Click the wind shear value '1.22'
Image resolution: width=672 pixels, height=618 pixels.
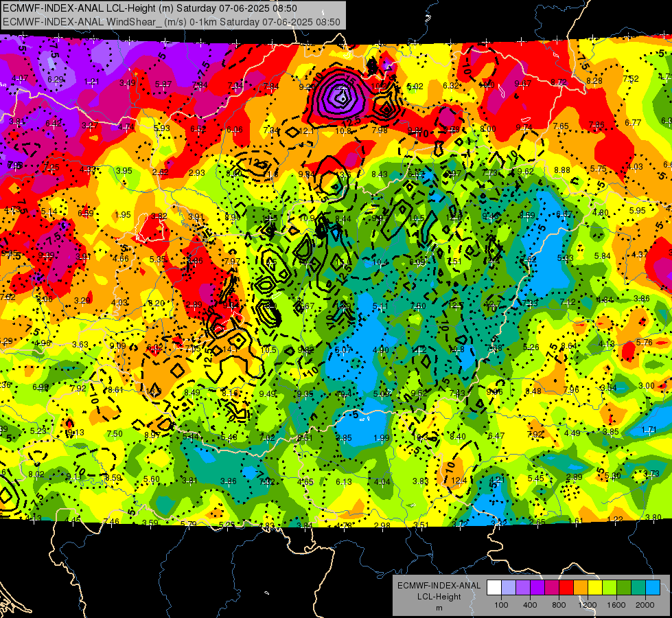coord(615,519)
